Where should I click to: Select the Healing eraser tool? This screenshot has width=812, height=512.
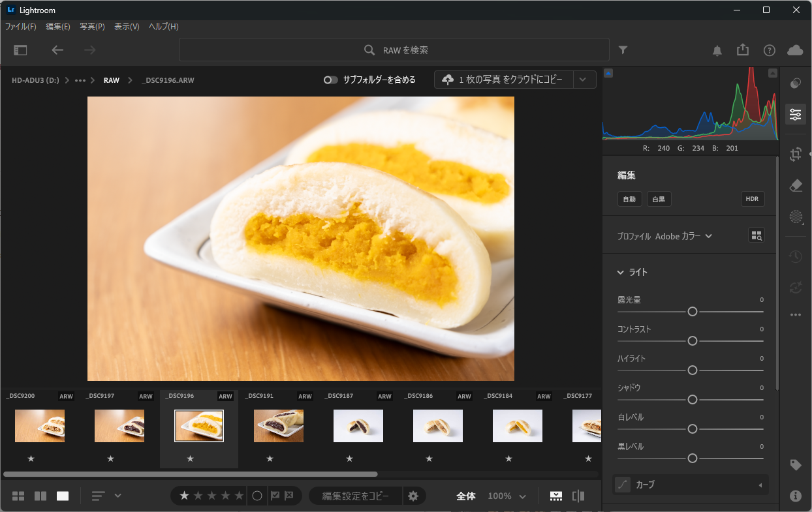[795, 185]
